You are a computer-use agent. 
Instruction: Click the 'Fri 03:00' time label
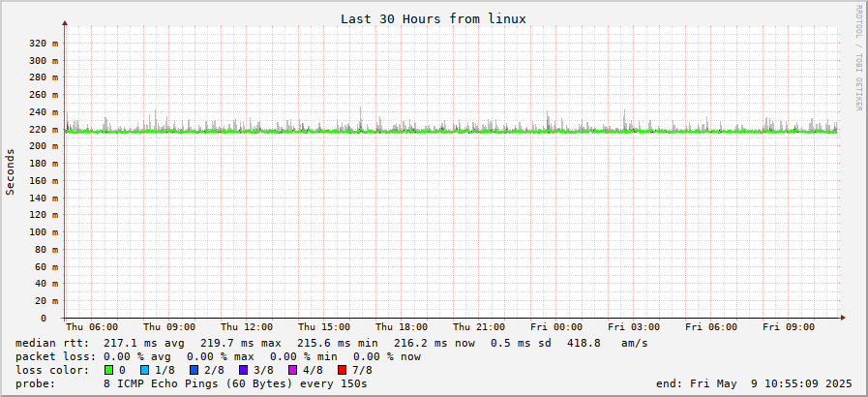tap(635, 327)
